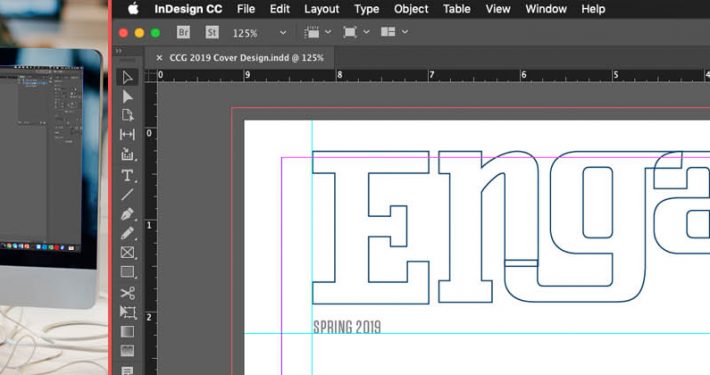Open the Help menu
This screenshot has width=710, height=375.
point(593,9)
